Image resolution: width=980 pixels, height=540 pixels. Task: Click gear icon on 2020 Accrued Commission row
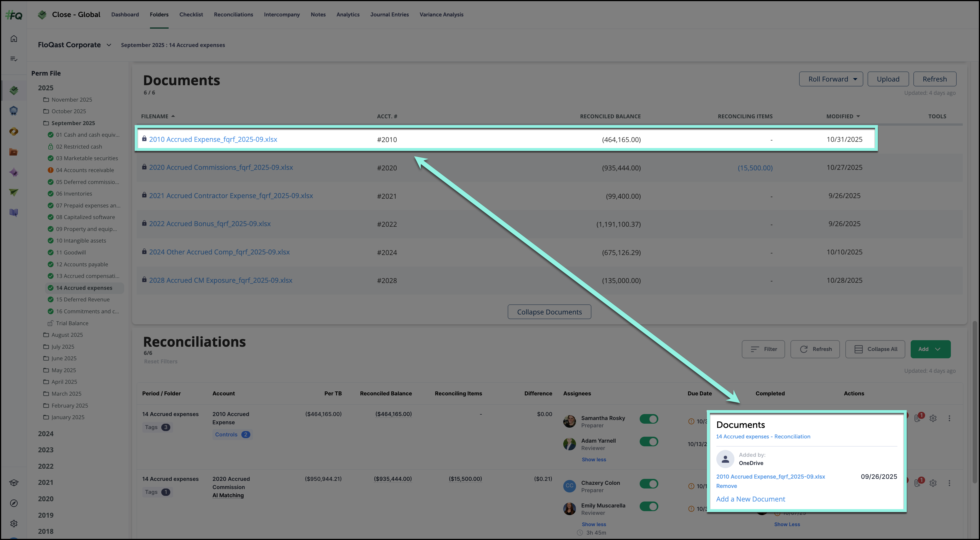click(933, 483)
